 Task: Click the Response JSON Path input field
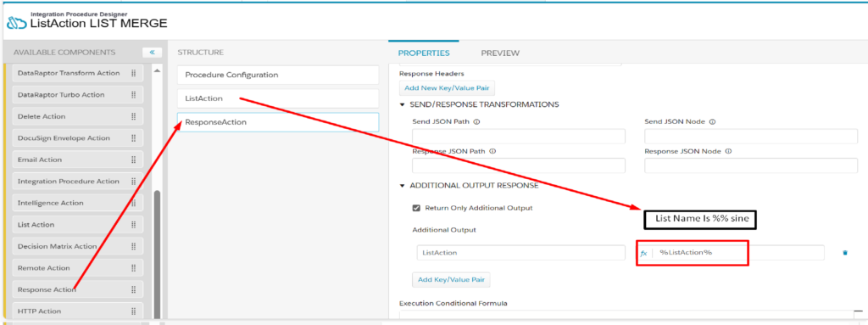(519, 165)
